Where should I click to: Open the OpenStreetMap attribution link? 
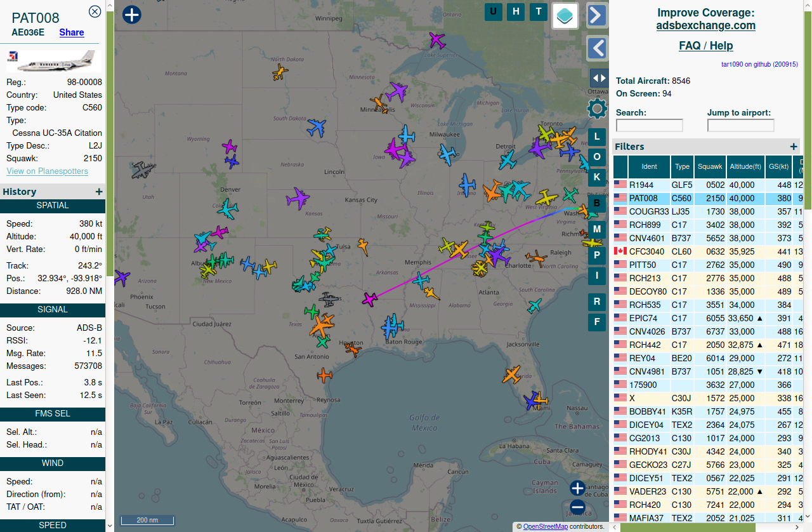point(546,526)
